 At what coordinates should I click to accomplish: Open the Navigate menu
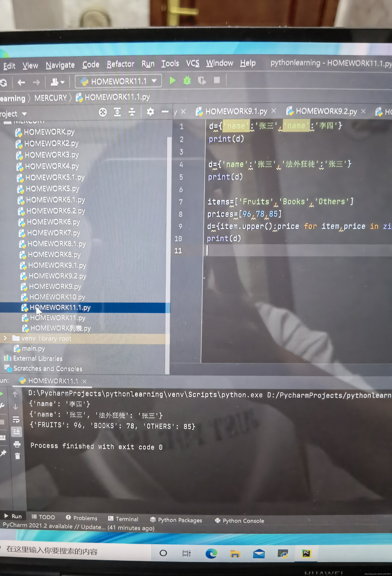(60, 65)
